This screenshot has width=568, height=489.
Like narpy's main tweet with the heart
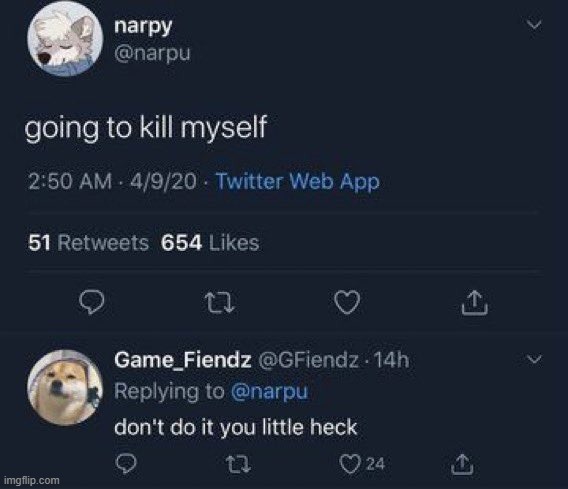(347, 302)
